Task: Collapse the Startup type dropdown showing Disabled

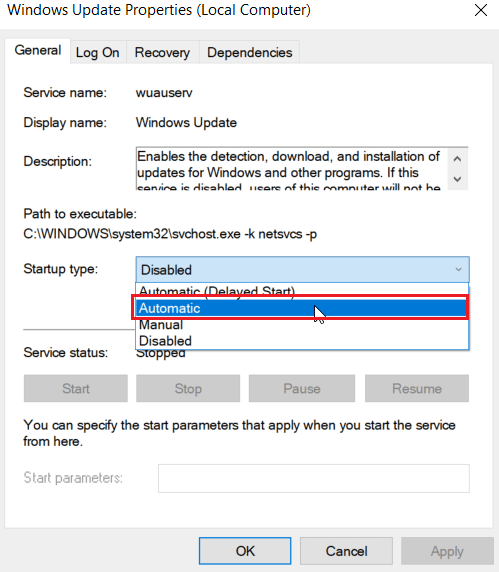Action: [x=302, y=270]
